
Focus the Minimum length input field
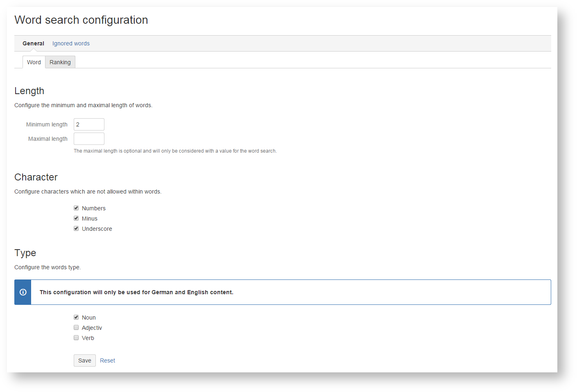click(x=89, y=124)
